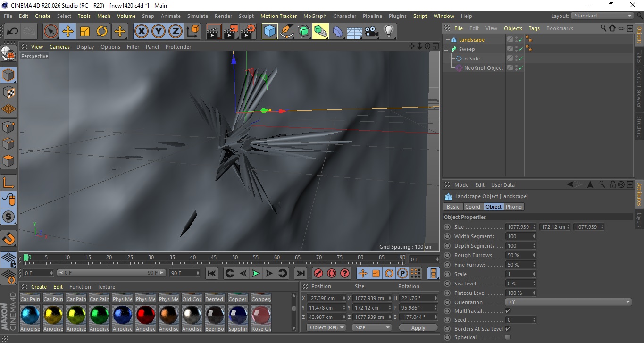This screenshot has width=644, height=343.
Task: Click the Apply button
Action: 418,328
